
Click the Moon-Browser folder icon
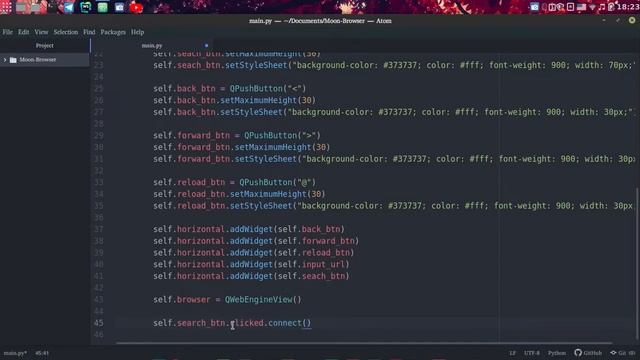(13, 60)
